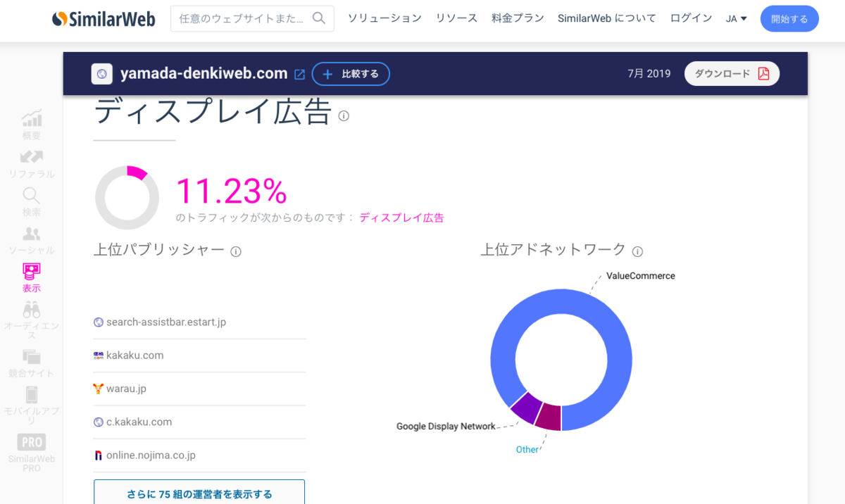845x504 pixels.
Task: Click the info icon next to 上位アドネットワーク
Action: point(638,251)
